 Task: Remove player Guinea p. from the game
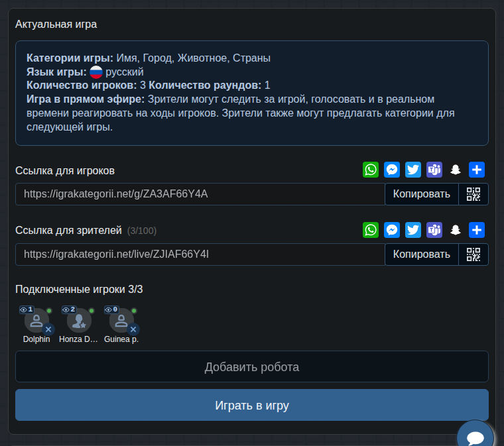[133, 329]
